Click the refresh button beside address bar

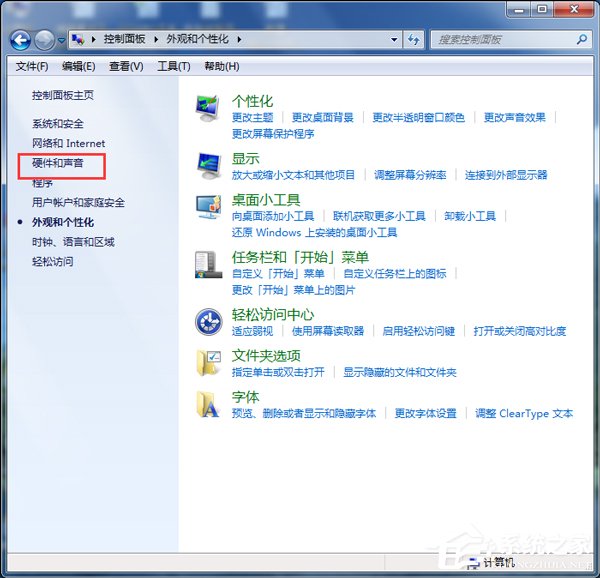(x=414, y=39)
